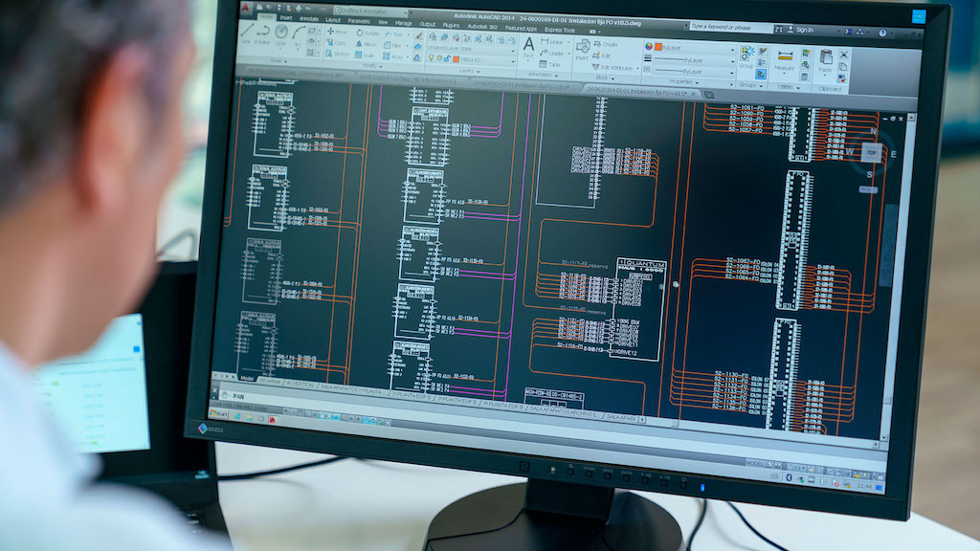980x551 pixels.
Task: Click the keyword search input field
Action: [731, 27]
